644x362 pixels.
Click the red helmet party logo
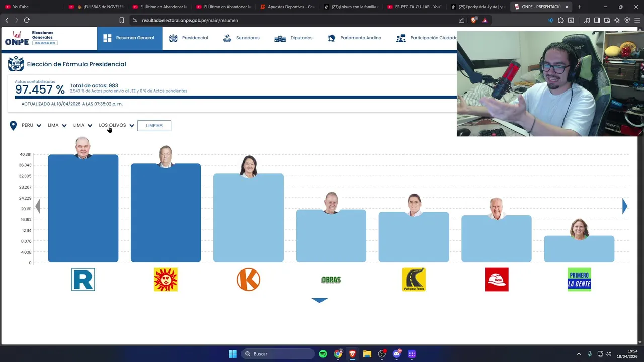497,280
